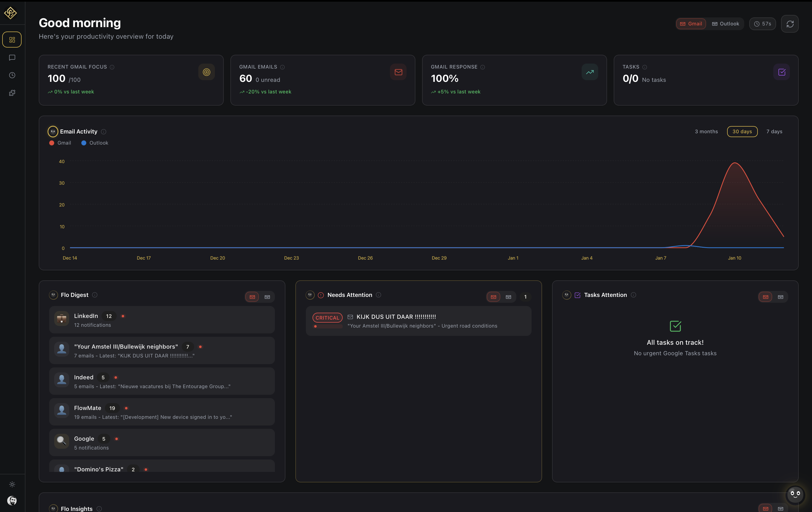This screenshot has width=812, height=512.
Task: Click the target icon on Recent Gmail Focus card
Action: (206, 72)
